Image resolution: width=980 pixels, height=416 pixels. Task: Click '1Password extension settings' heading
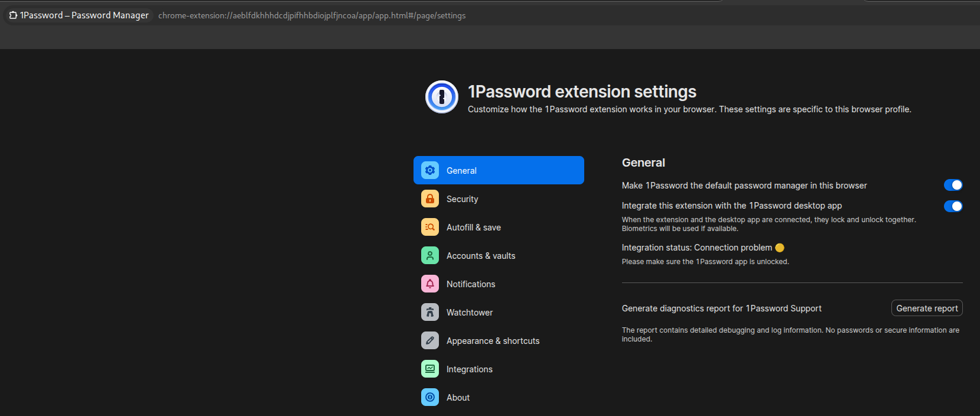coord(582,92)
